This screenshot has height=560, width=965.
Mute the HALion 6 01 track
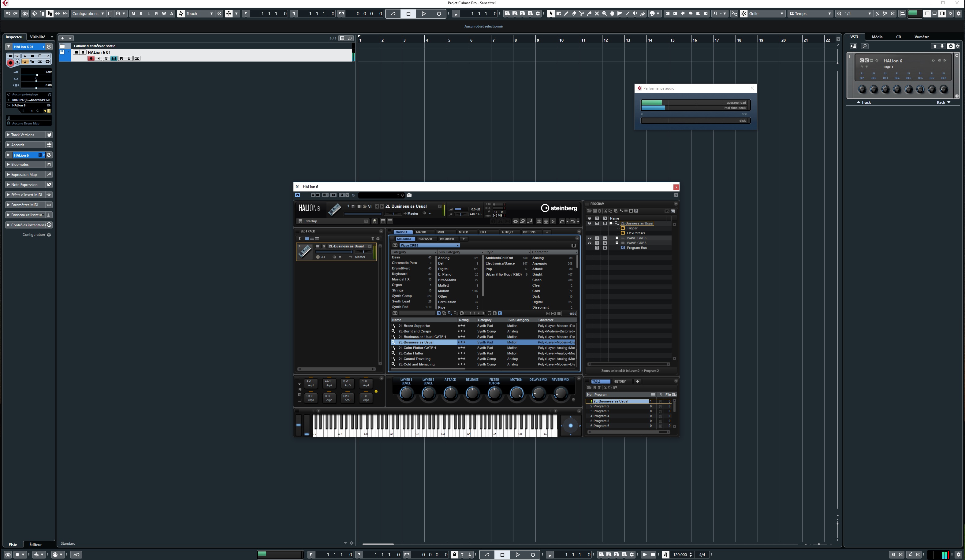76,52
